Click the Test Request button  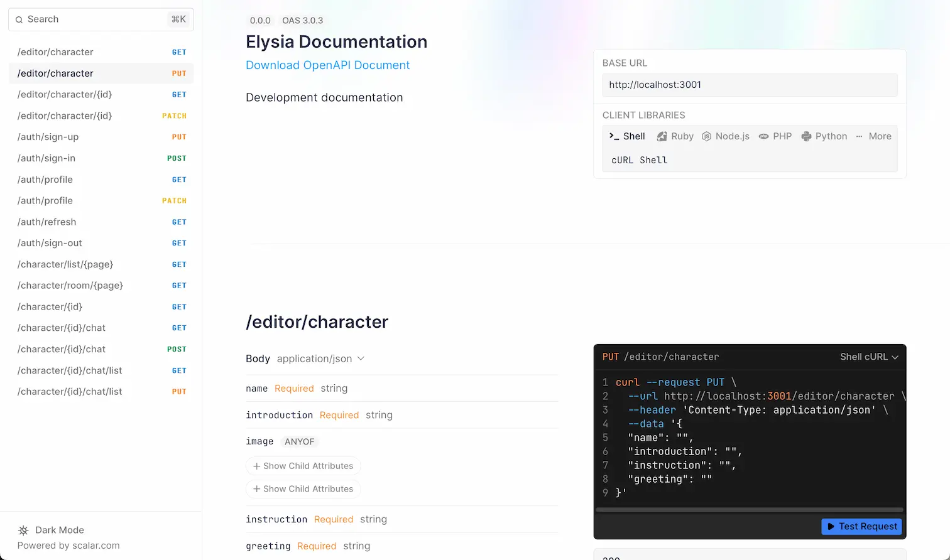tap(861, 527)
